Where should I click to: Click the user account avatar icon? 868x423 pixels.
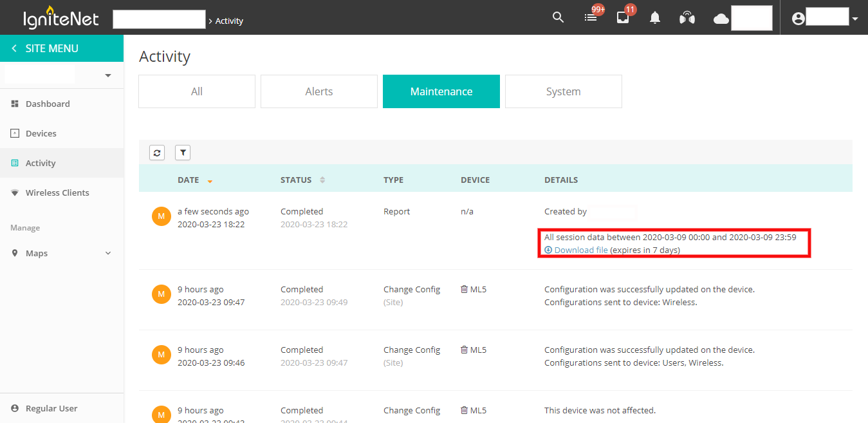tap(799, 19)
